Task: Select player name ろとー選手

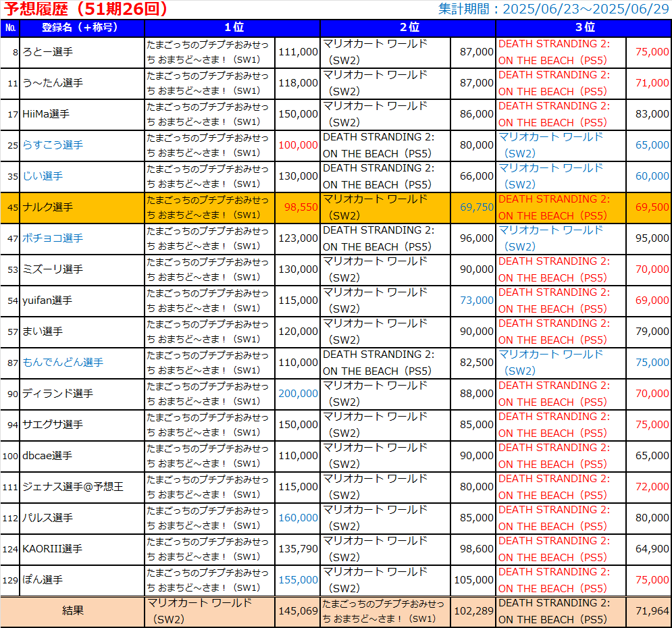Action: pos(47,52)
